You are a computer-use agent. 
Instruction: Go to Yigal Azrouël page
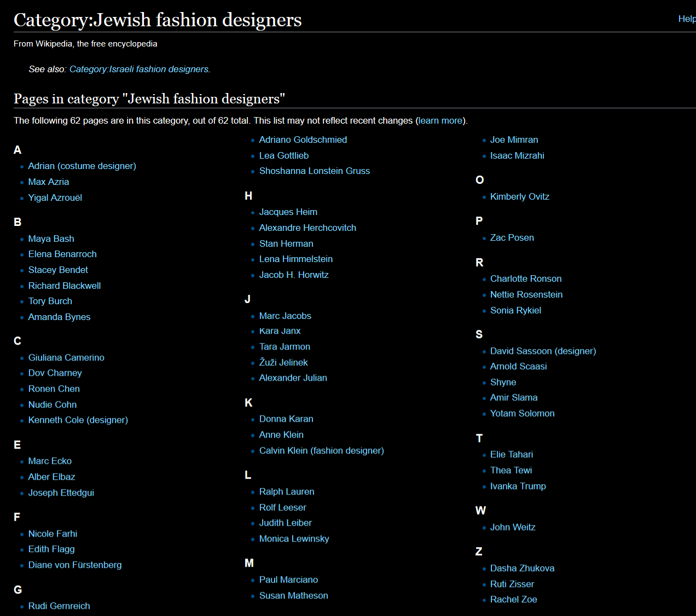(x=55, y=197)
